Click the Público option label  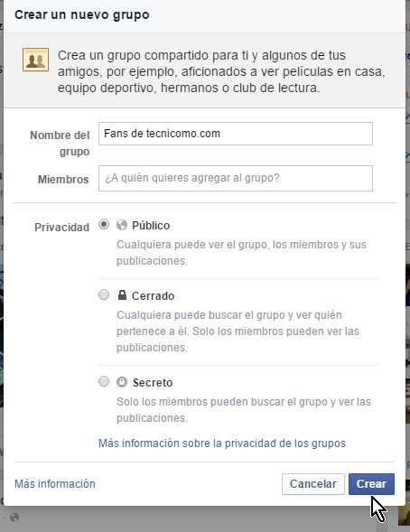pyautogui.click(x=151, y=226)
